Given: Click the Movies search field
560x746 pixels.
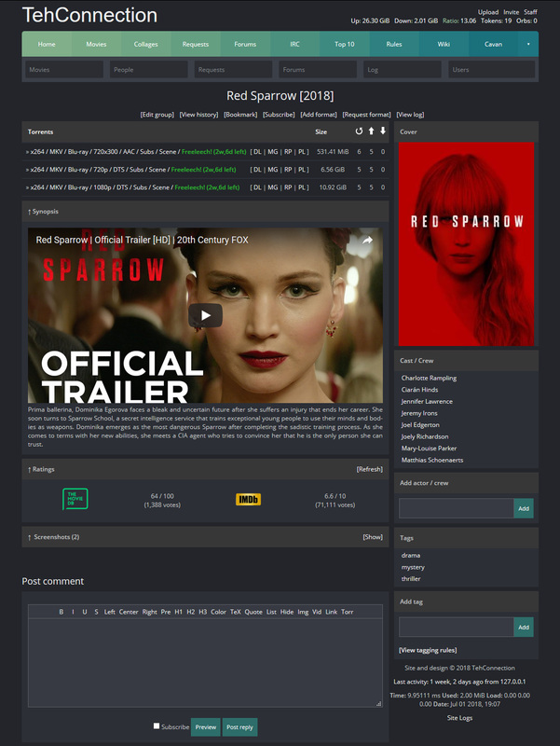Looking at the screenshot, I should 64,69.
